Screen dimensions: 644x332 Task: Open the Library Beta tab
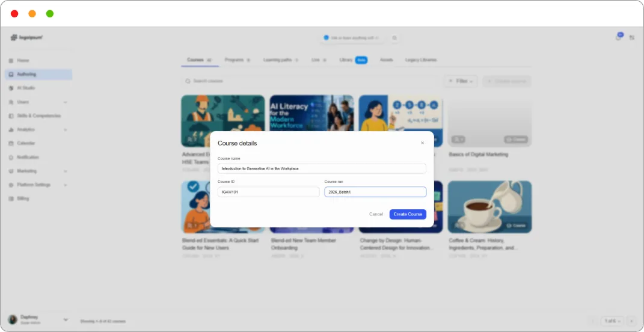click(353, 60)
